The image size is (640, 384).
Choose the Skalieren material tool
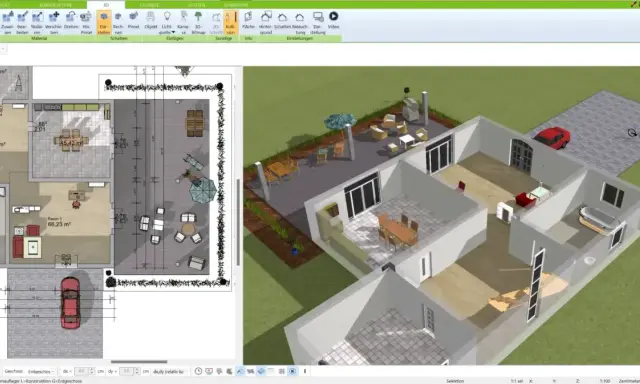[37, 22]
